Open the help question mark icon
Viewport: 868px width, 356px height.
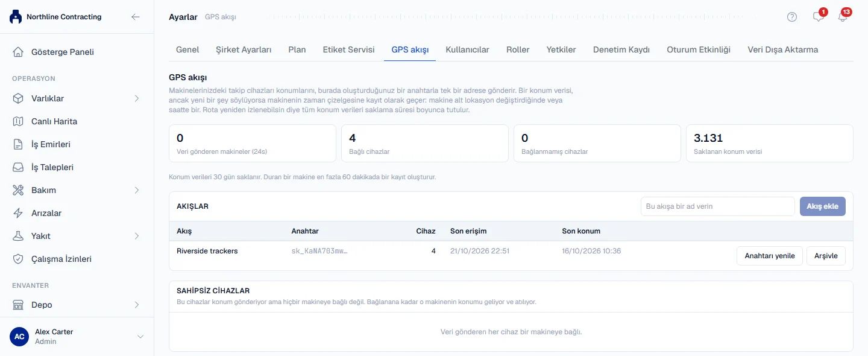[792, 17]
